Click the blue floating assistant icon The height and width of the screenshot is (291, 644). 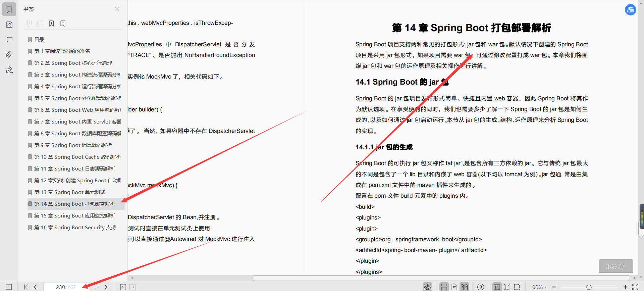coord(631,10)
